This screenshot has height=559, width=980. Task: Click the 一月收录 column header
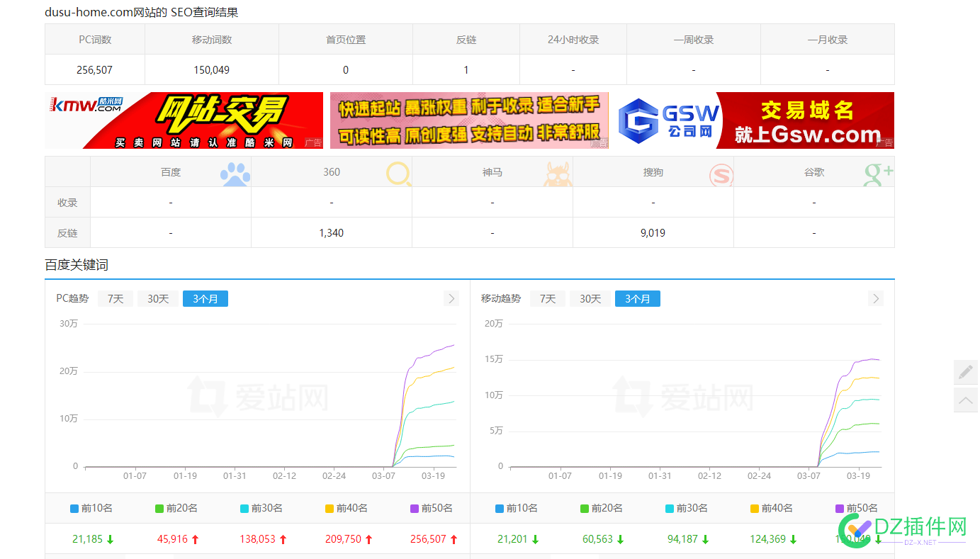828,40
